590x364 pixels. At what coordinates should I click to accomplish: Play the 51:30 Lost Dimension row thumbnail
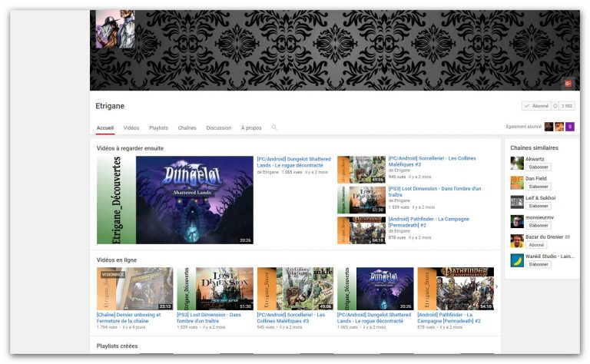[215, 289]
